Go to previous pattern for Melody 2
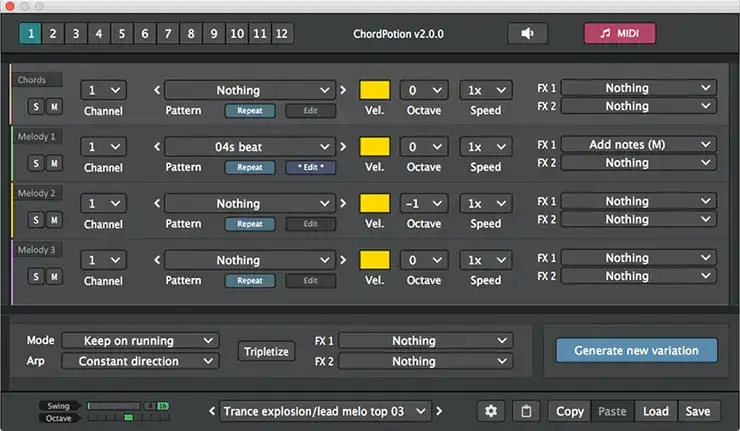 [157, 203]
